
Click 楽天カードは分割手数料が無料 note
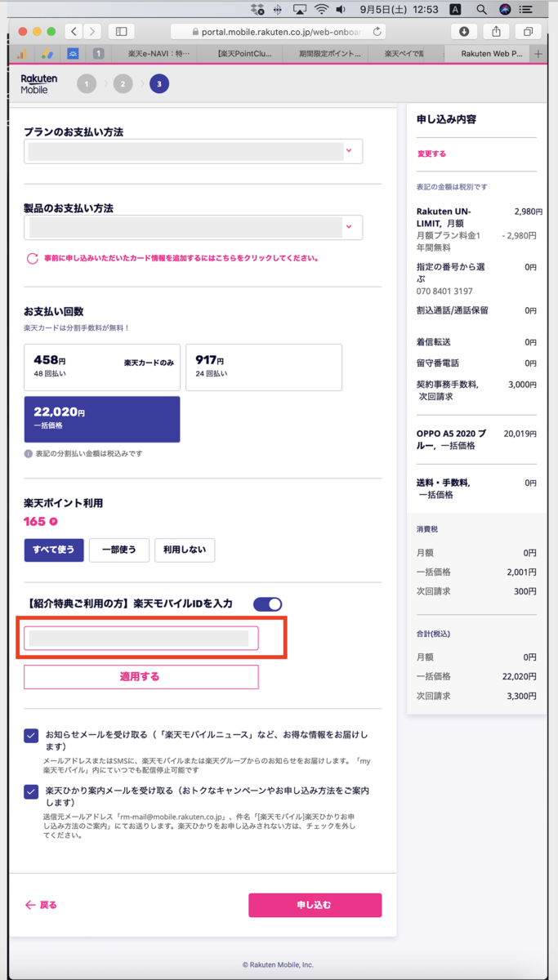tap(77, 327)
